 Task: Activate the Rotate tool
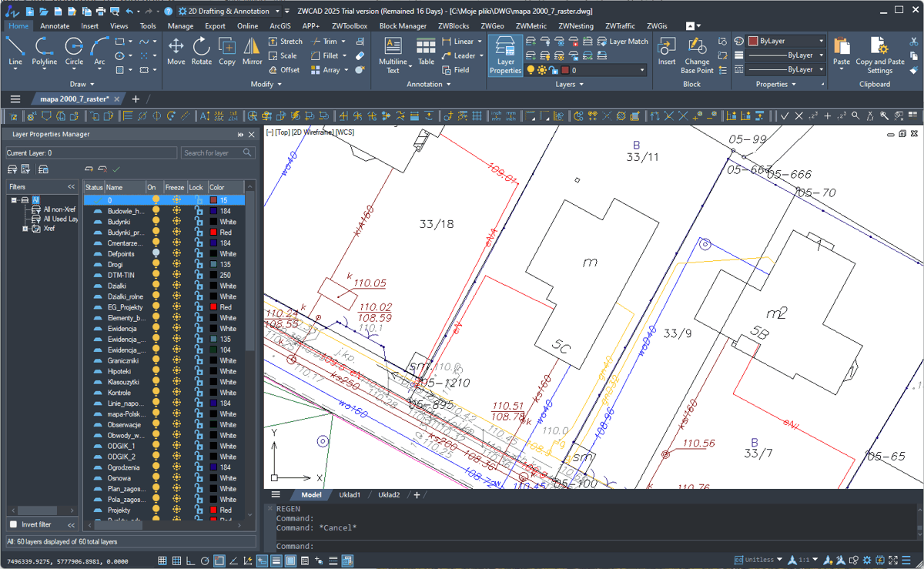(x=202, y=51)
